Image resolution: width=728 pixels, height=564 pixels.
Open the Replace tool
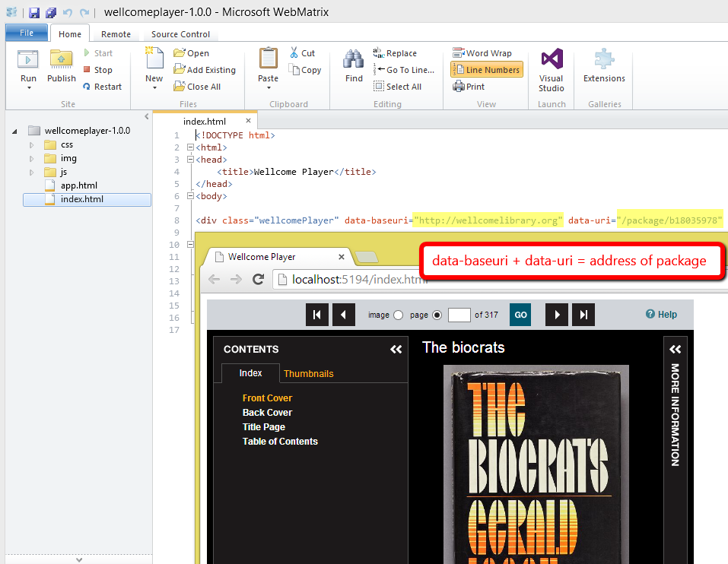(395, 53)
